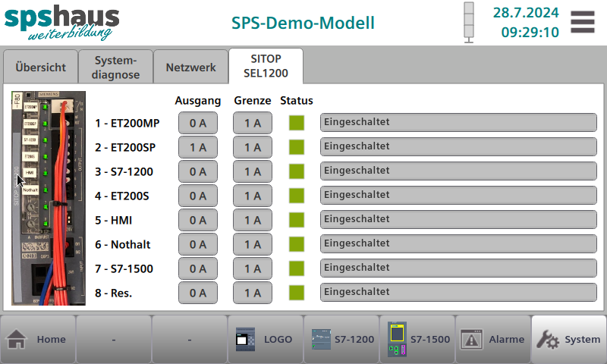Click the label 6 - Nothalt
Viewport: 607px width, 364px height.
pyautogui.click(x=123, y=244)
